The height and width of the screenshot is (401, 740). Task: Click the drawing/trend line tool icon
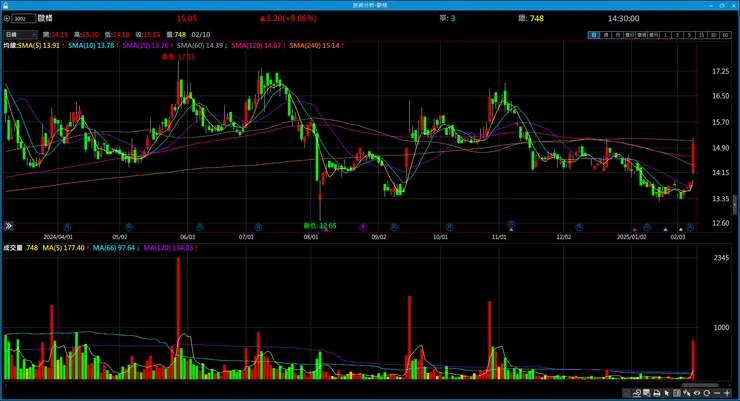pos(637,393)
